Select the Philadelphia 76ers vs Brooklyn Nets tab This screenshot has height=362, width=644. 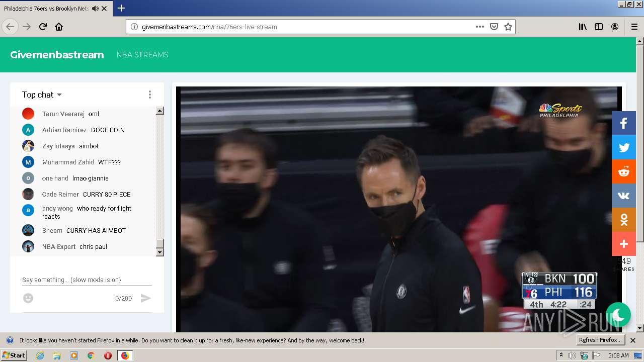56,9
